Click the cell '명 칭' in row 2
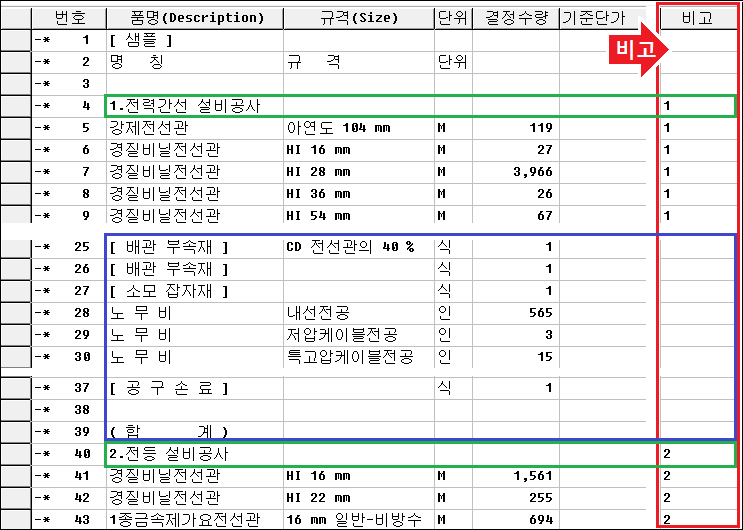 pyautogui.click(x=195, y=62)
